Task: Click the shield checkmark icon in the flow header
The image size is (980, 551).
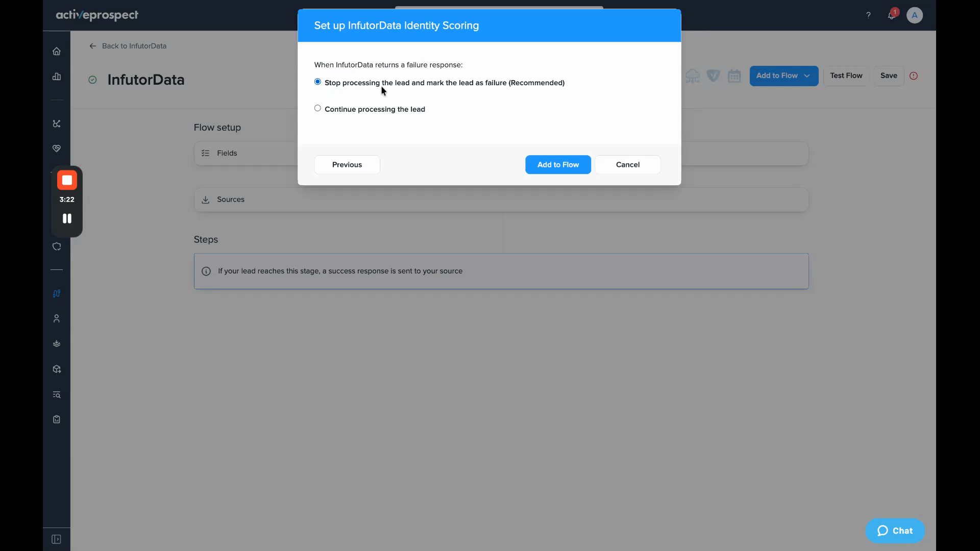Action: point(713,76)
